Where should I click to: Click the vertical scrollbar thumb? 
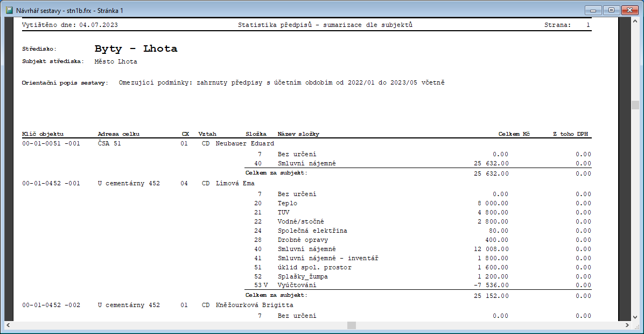pyautogui.click(x=635, y=105)
